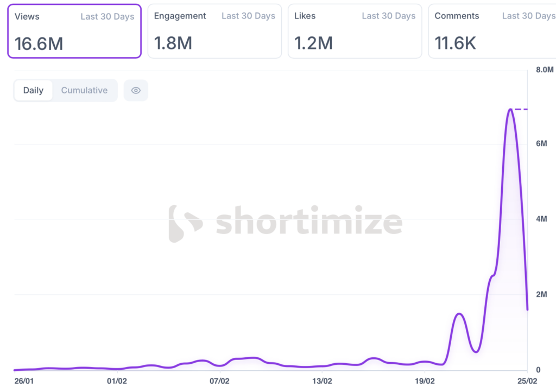Click the dashed line at the peak

tap(521, 109)
